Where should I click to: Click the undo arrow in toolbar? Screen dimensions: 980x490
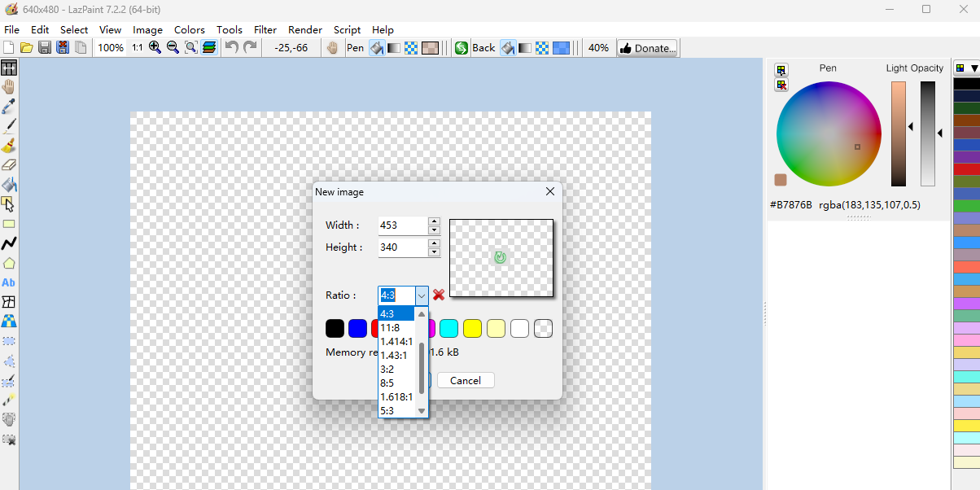[232, 48]
